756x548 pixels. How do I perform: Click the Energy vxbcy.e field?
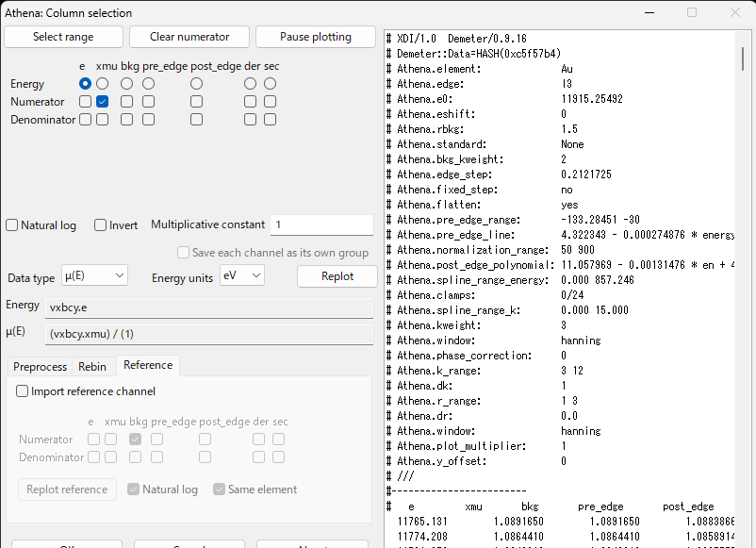pos(209,307)
